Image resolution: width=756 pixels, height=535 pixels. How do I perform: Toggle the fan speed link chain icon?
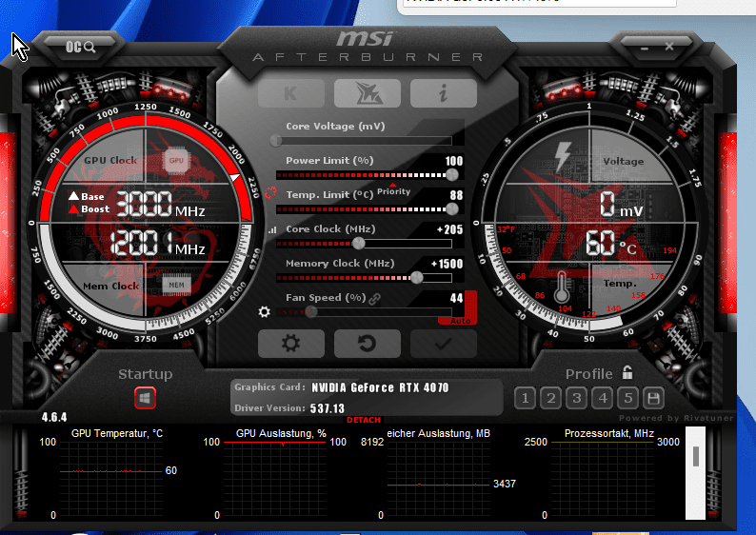pyautogui.click(x=374, y=299)
